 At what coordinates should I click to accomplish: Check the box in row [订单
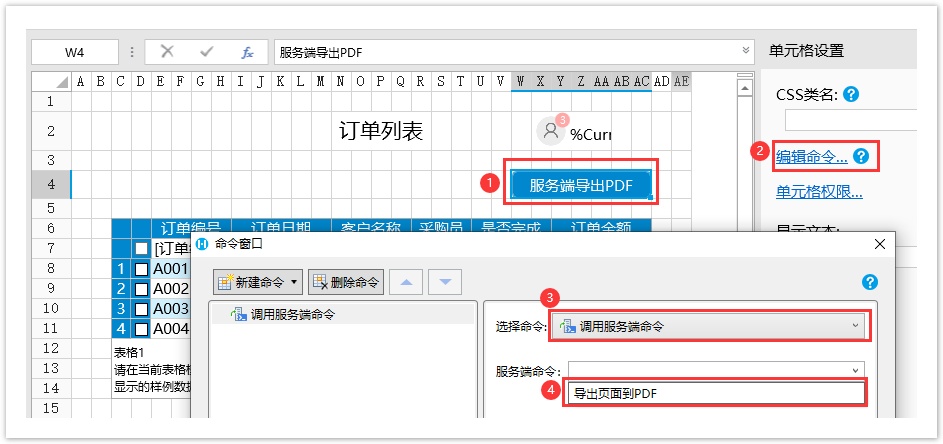tap(141, 248)
